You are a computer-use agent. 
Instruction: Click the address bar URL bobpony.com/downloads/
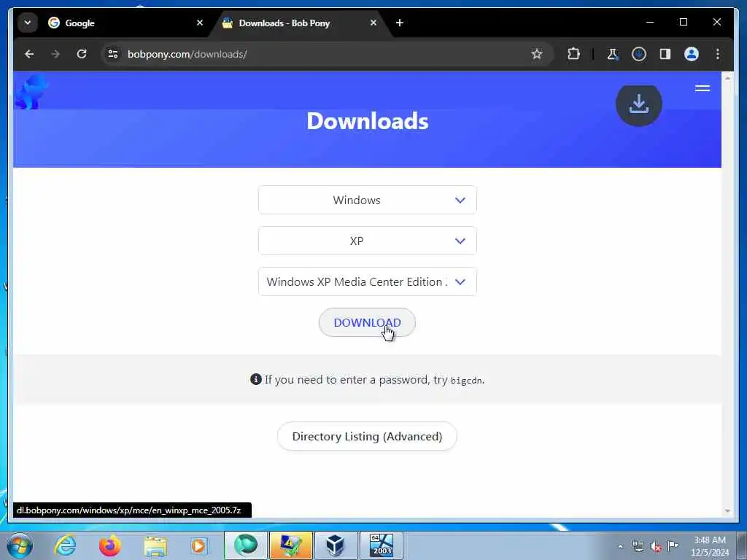point(187,54)
